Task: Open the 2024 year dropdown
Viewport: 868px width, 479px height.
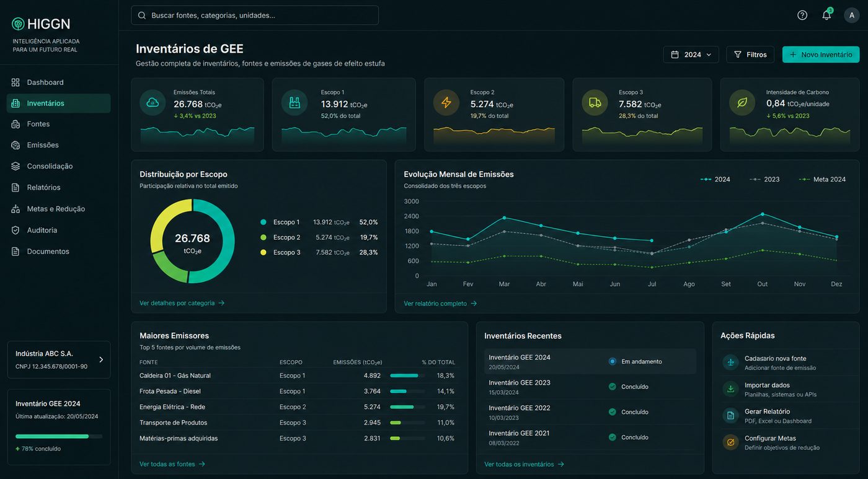Action: (691, 55)
